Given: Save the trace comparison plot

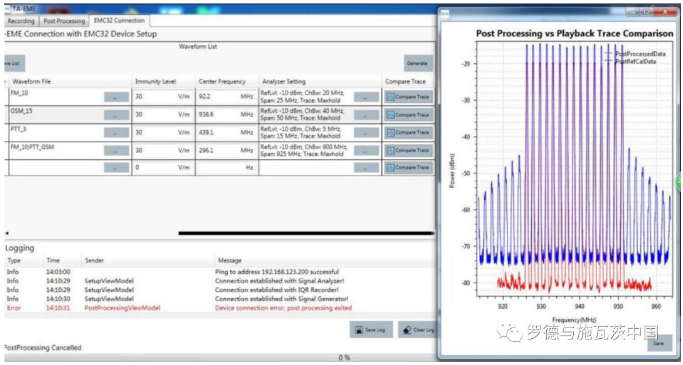Looking at the screenshot, I should point(659,343).
